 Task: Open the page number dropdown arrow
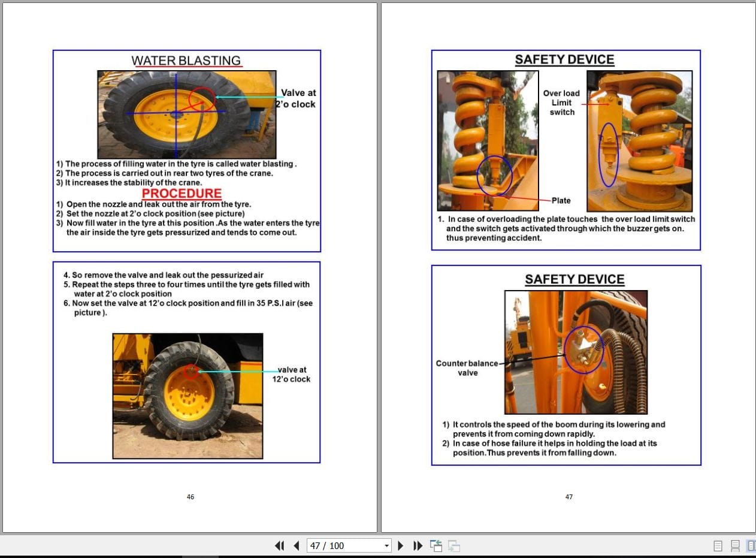point(386,545)
